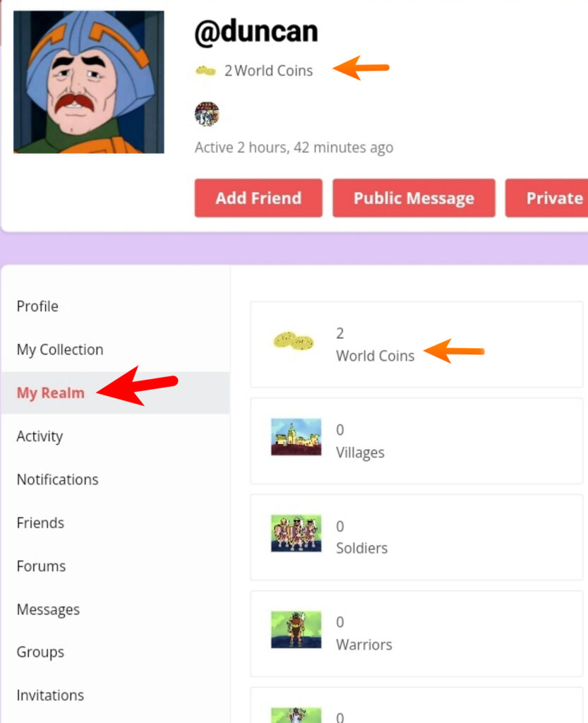Select the Villages castle icon
The width and height of the screenshot is (588, 723).
(x=296, y=436)
